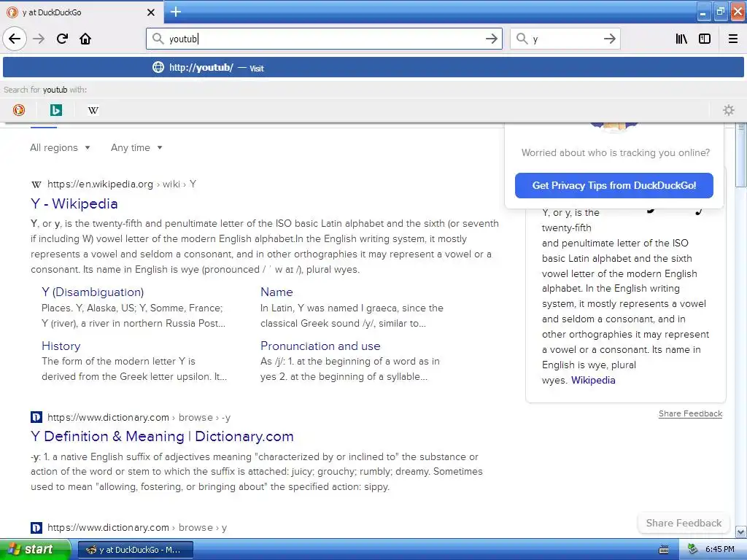This screenshot has width=747, height=560.
Task: Search youtub with DuckDuckGo icon
Action: (19, 110)
